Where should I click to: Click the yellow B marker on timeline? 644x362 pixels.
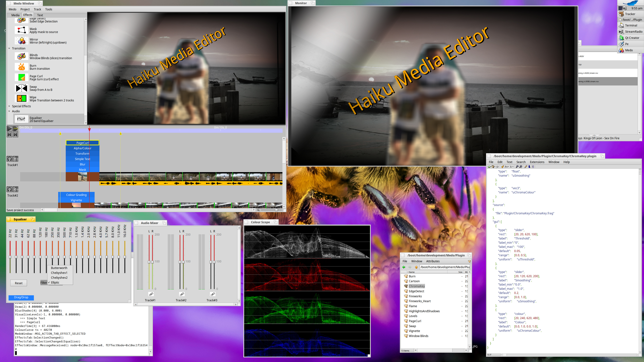pos(121,134)
